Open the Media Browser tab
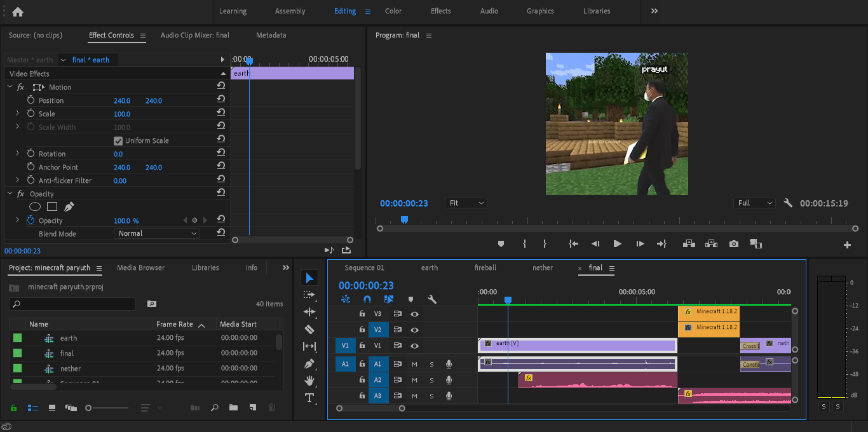Screen dimensions: 868x432 [x=140, y=268]
